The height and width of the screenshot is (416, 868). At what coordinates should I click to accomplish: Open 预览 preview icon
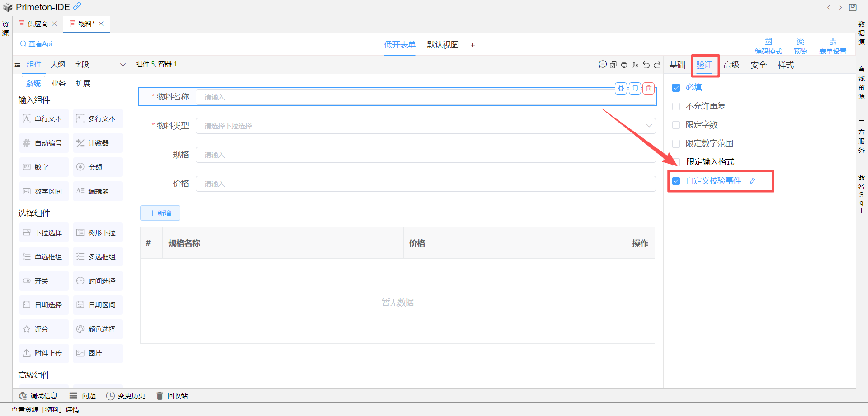pyautogui.click(x=801, y=46)
